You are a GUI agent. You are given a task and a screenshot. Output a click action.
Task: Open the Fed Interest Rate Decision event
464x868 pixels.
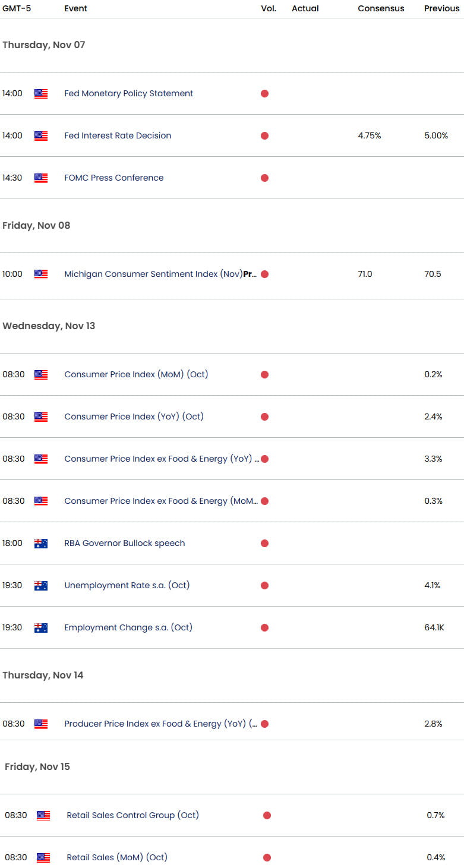(118, 135)
